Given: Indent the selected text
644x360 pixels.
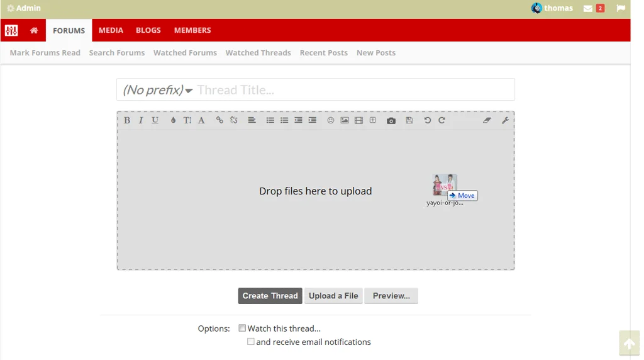Looking at the screenshot, I should [x=313, y=120].
